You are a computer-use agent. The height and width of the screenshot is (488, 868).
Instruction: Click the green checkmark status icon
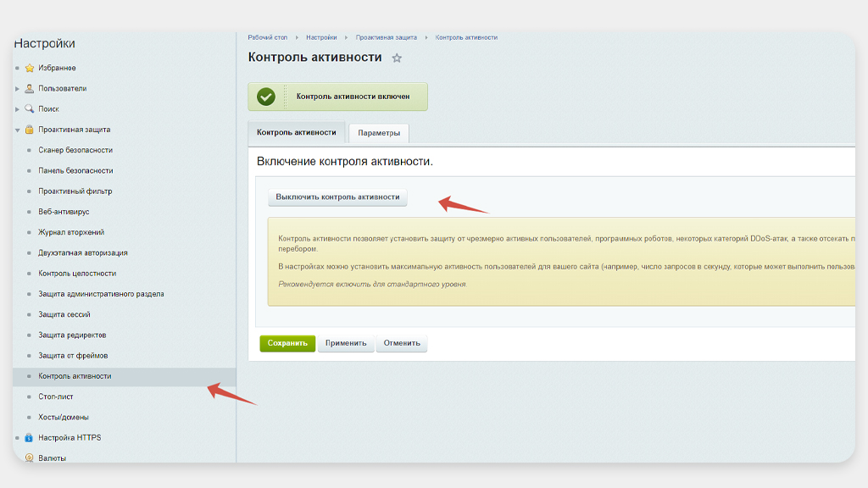coord(266,97)
